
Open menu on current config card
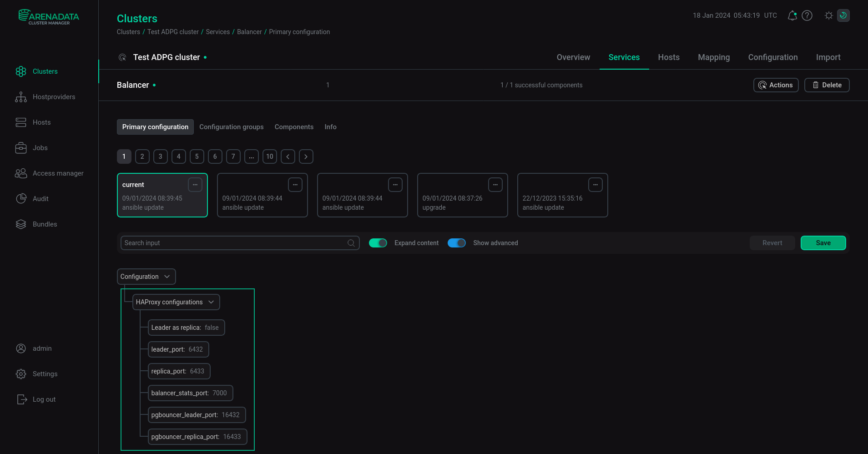point(195,185)
